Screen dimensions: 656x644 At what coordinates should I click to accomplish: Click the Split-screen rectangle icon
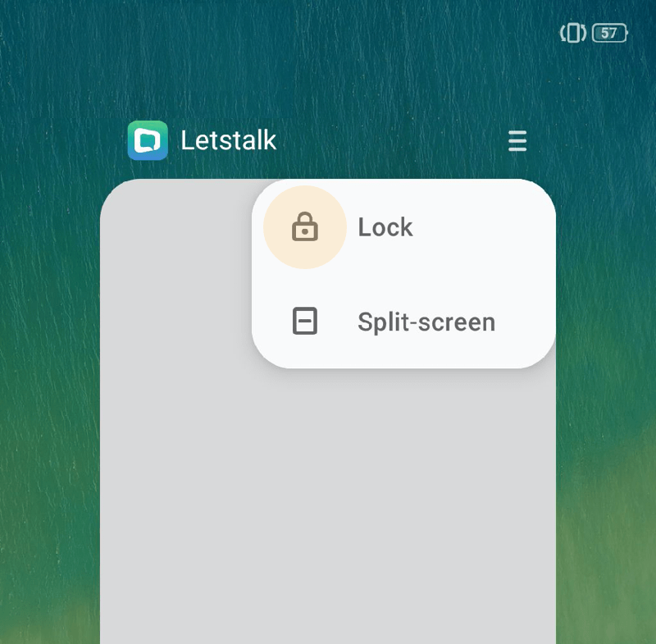pyautogui.click(x=304, y=321)
